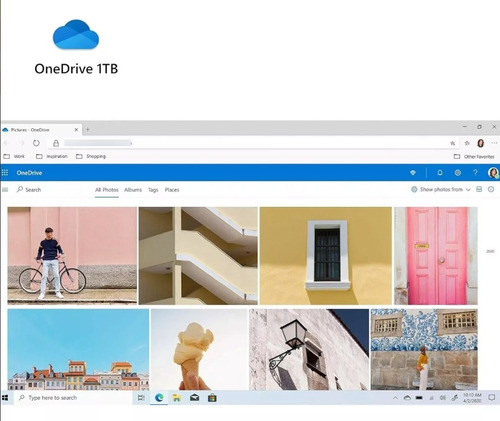Open the notifications bell
The width and height of the screenshot is (500, 421).
440,173
